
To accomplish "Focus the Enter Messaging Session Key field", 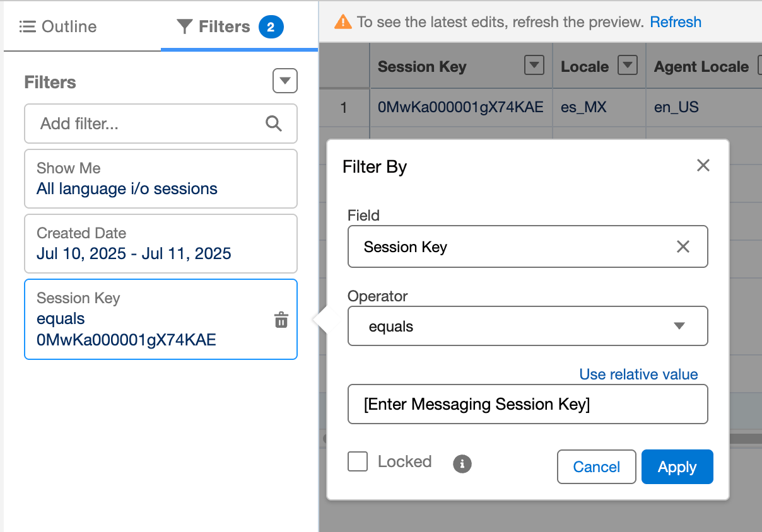I will [528, 404].
